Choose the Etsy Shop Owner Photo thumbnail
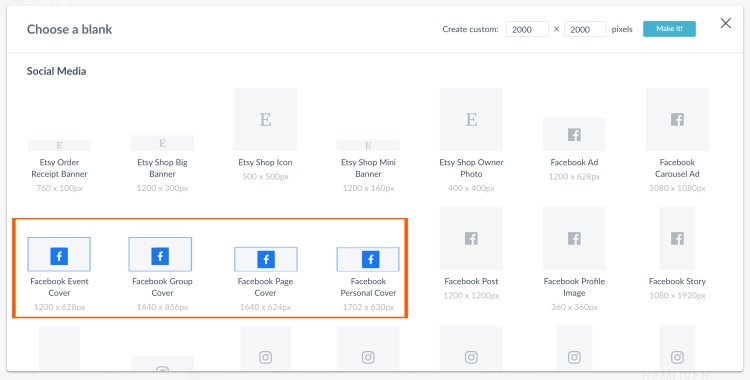 [x=471, y=119]
